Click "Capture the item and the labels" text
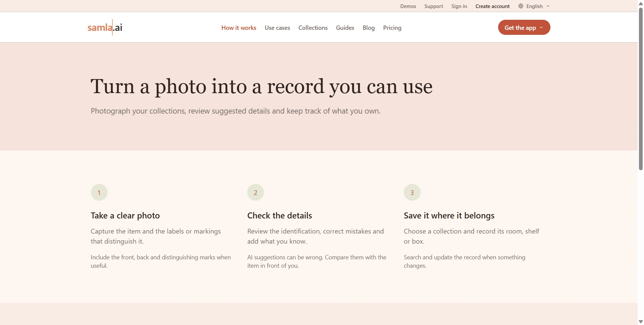This screenshot has width=644, height=325. (x=156, y=236)
